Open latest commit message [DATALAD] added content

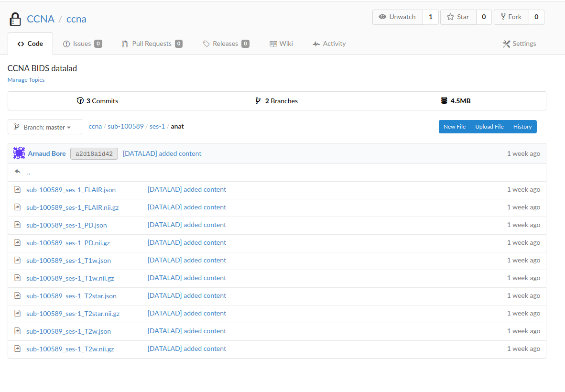coord(162,153)
